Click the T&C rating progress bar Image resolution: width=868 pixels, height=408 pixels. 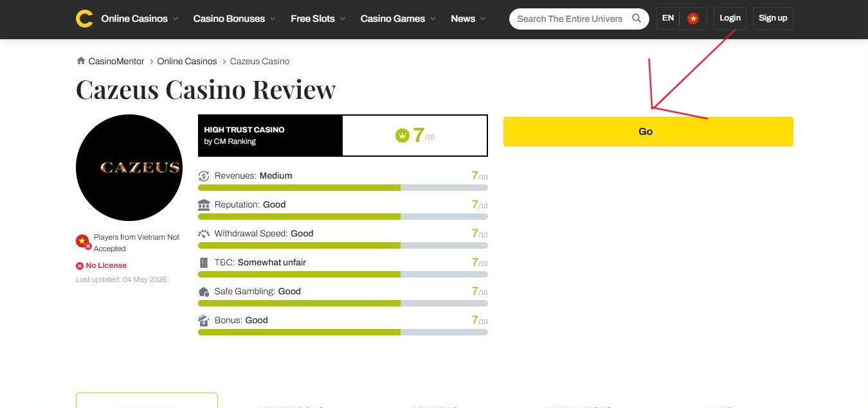point(343,274)
